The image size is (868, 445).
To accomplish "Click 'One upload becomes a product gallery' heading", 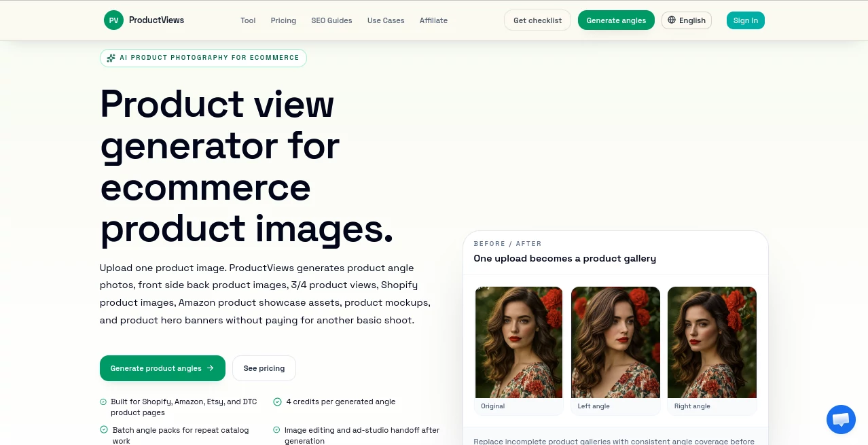I will [564, 258].
